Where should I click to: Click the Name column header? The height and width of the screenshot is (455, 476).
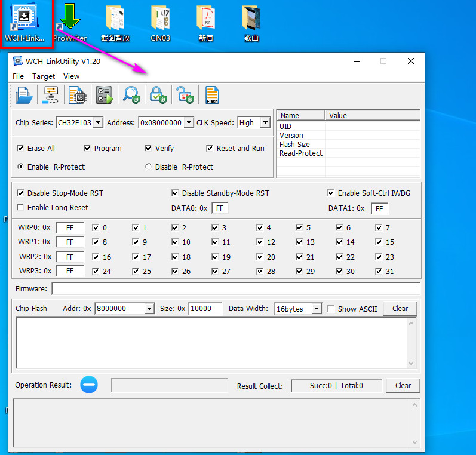301,115
